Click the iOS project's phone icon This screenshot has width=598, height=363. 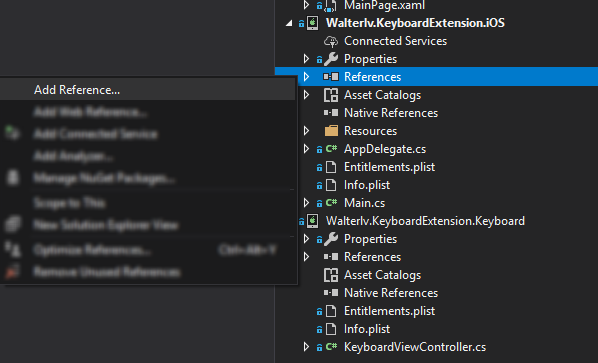click(312, 23)
